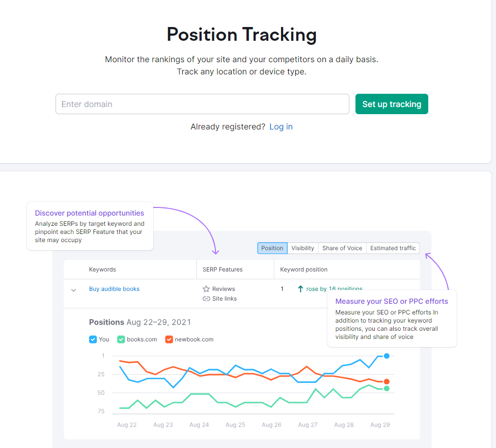Image resolution: width=496 pixels, height=448 pixels.
Task: Click the Measure your SEO or PPC efforts heading
Action: (392, 301)
